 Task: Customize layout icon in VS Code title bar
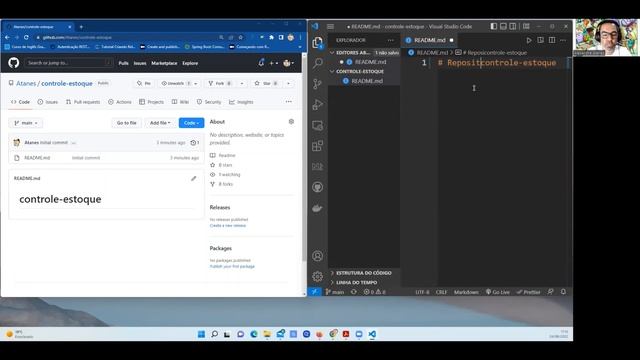(x=527, y=26)
